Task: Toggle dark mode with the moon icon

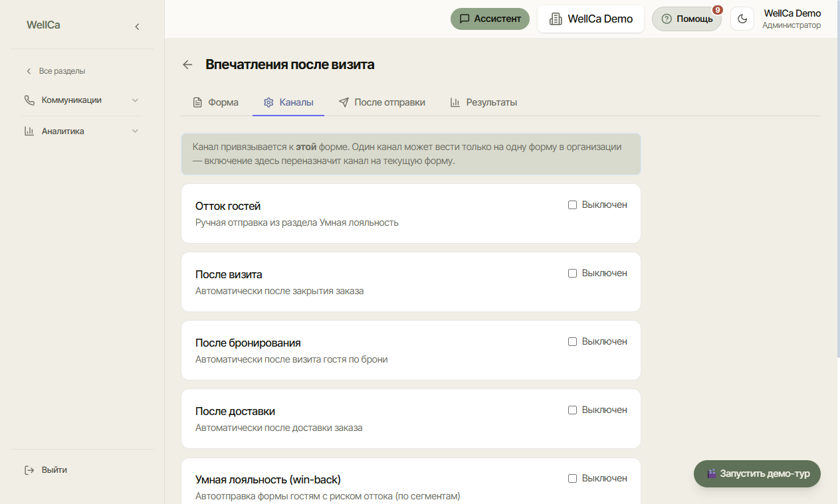Action: tap(742, 19)
